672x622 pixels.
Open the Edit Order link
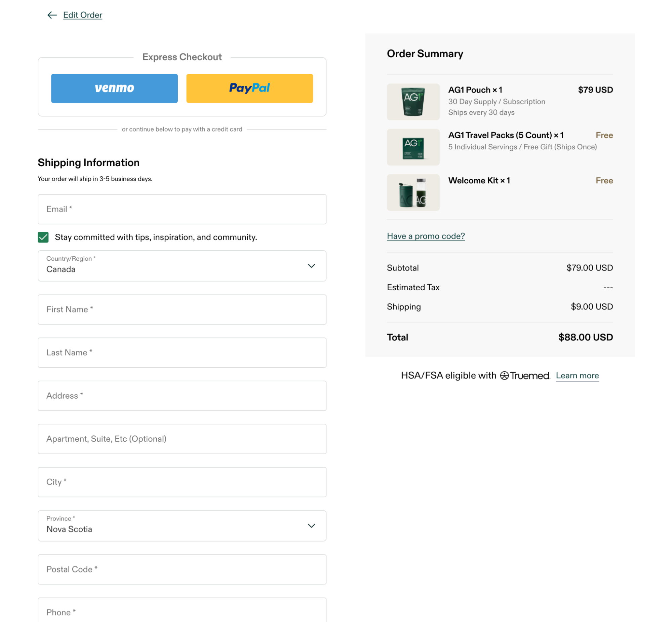point(83,15)
